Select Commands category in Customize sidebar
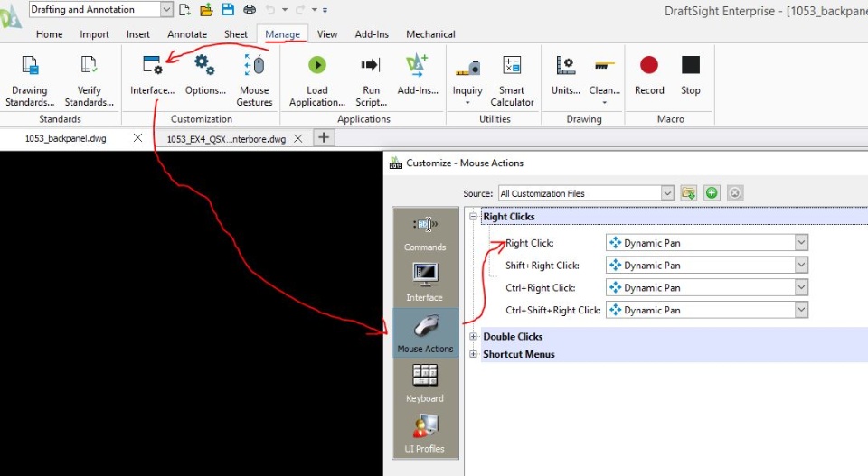 tap(425, 233)
